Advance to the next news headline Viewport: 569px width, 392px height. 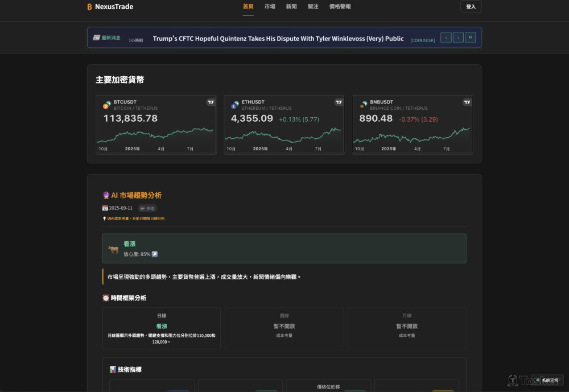click(458, 38)
